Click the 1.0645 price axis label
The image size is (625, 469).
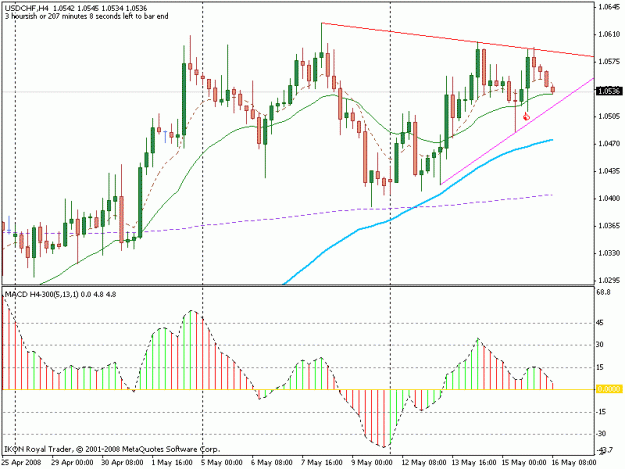coord(609,7)
